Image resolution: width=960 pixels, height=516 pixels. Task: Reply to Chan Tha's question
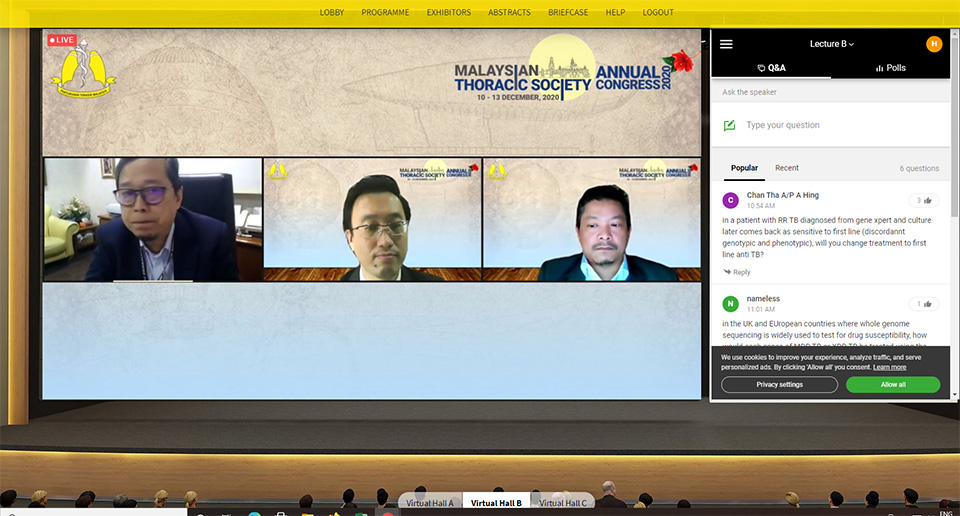tap(737, 272)
